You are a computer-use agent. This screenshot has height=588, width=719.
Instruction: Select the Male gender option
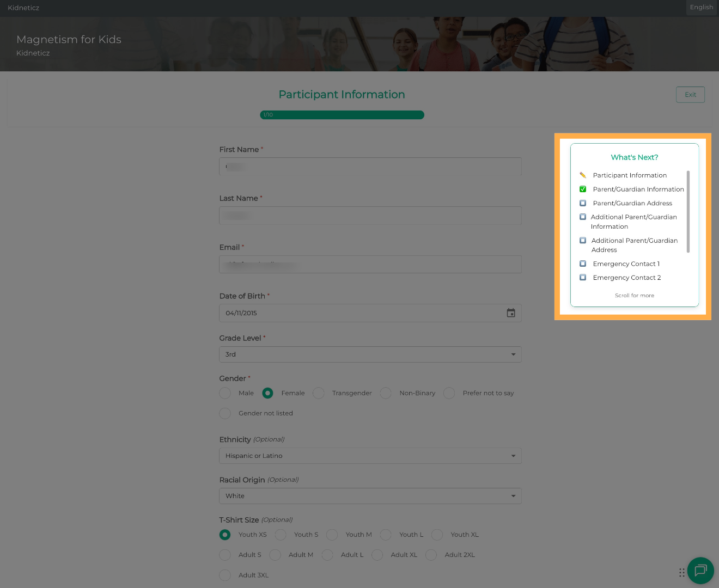click(x=225, y=393)
